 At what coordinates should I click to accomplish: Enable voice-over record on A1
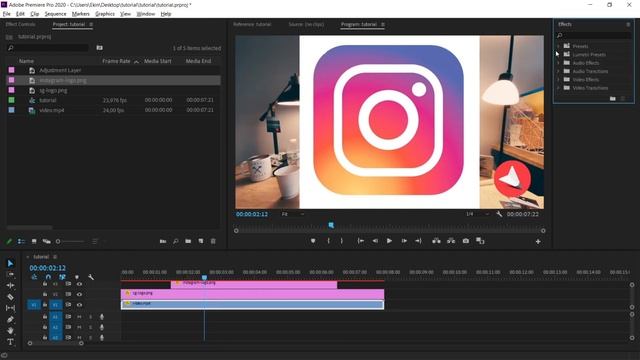pos(102,317)
